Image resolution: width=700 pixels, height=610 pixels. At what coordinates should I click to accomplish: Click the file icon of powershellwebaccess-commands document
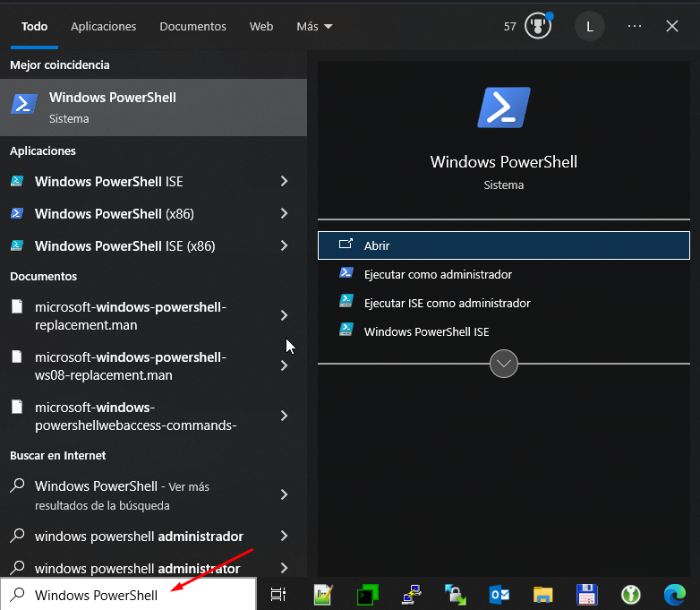[x=17, y=407]
